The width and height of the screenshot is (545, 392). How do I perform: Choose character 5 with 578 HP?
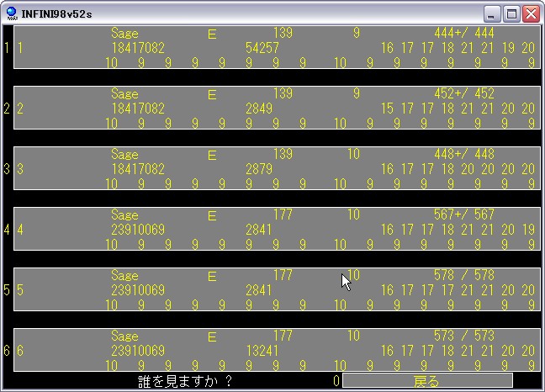[277, 289]
